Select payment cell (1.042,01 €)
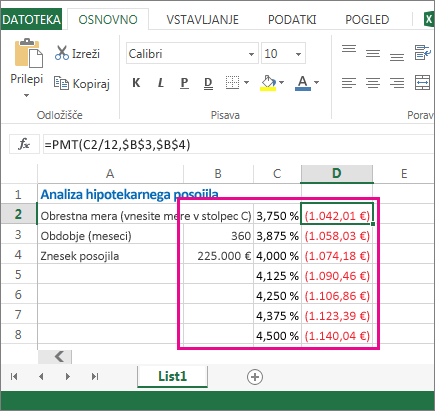The height and width of the screenshot is (411, 435). tap(337, 214)
